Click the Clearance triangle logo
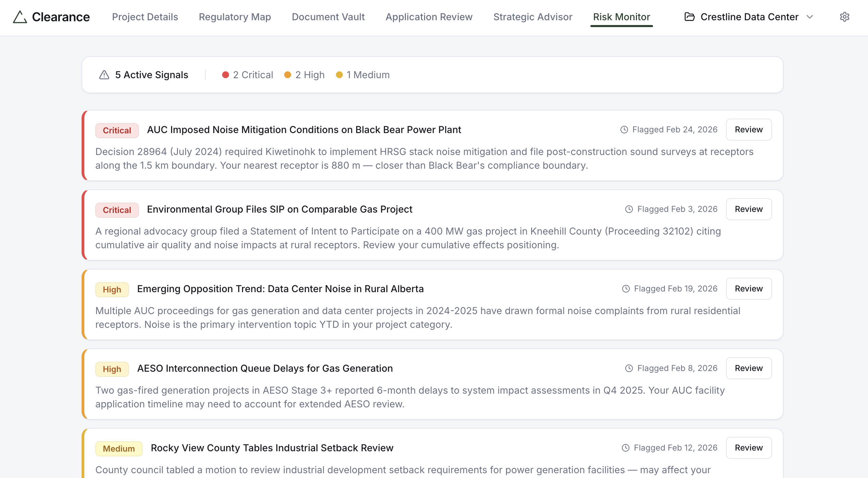The image size is (868, 478). tap(20, 17)
